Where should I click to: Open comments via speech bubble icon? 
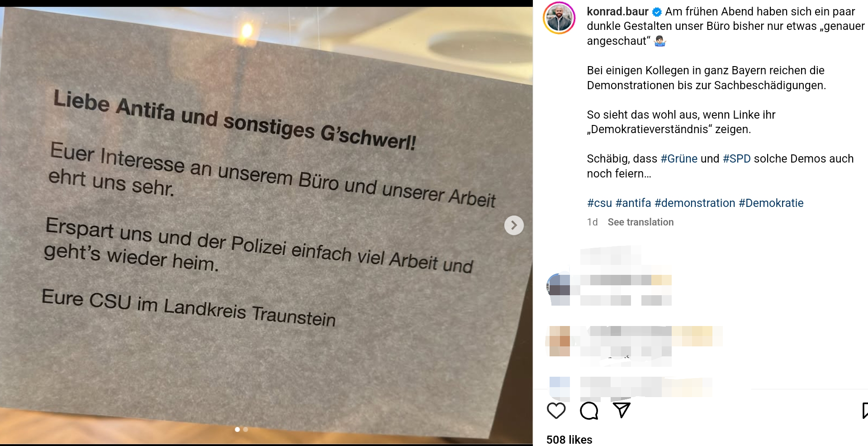[x=589, y=411]
